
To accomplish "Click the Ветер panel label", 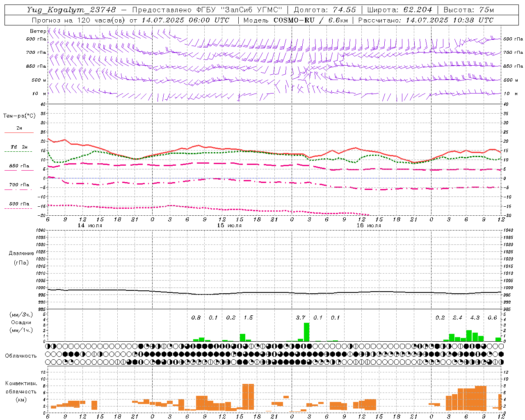I will pyautogui.click(x=38, y=31).
